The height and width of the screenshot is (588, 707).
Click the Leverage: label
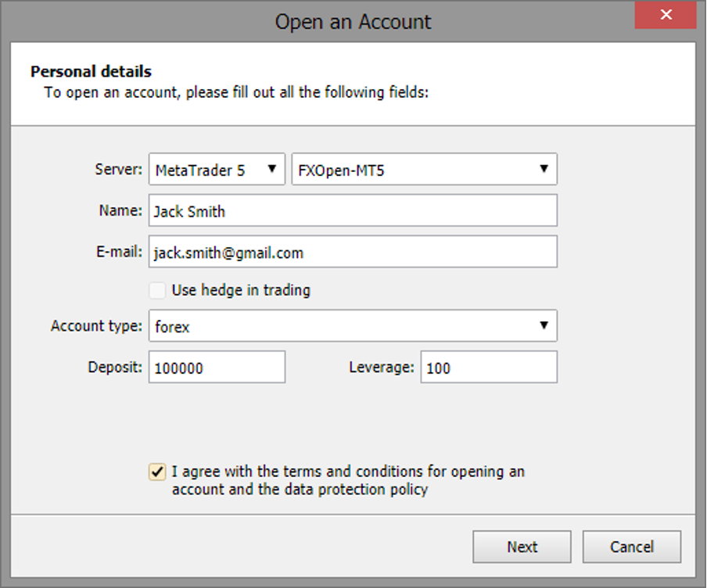pos(381,367)
